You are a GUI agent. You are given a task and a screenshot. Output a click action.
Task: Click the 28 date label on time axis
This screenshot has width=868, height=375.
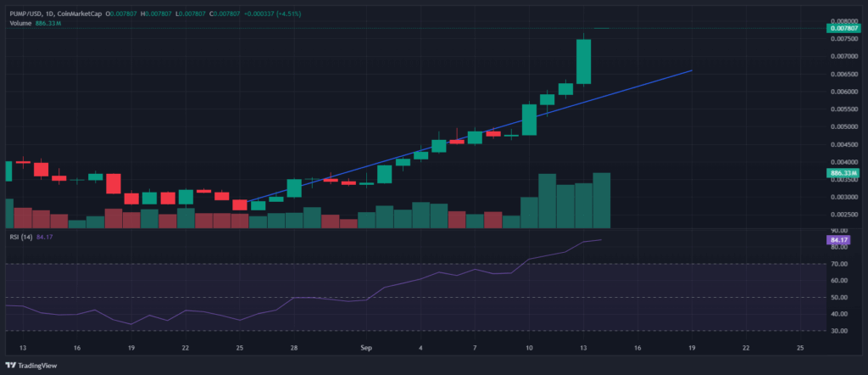click(294, 348)
